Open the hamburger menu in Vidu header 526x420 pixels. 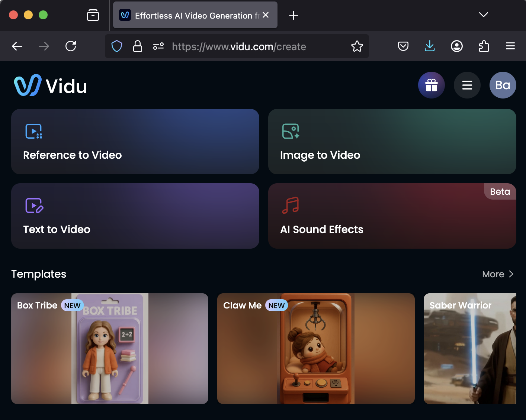tap(467, 85)
